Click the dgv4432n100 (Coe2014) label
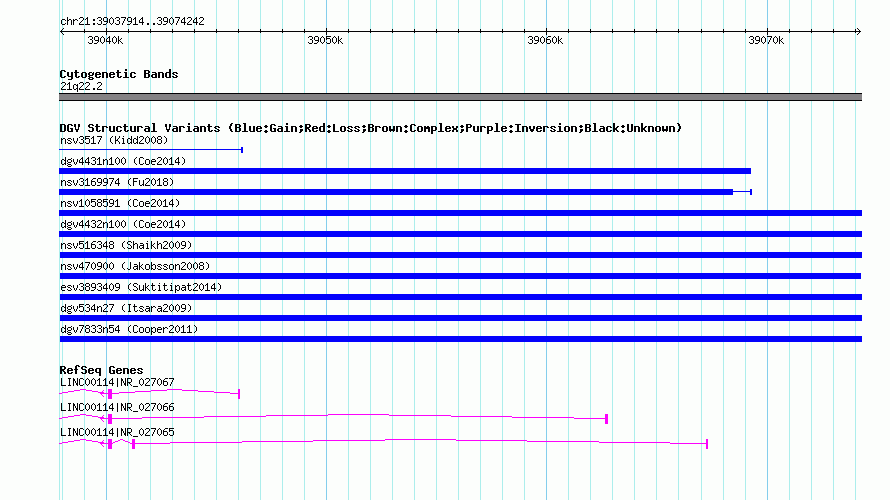This screenshot has height=500, width=890. 123,224
